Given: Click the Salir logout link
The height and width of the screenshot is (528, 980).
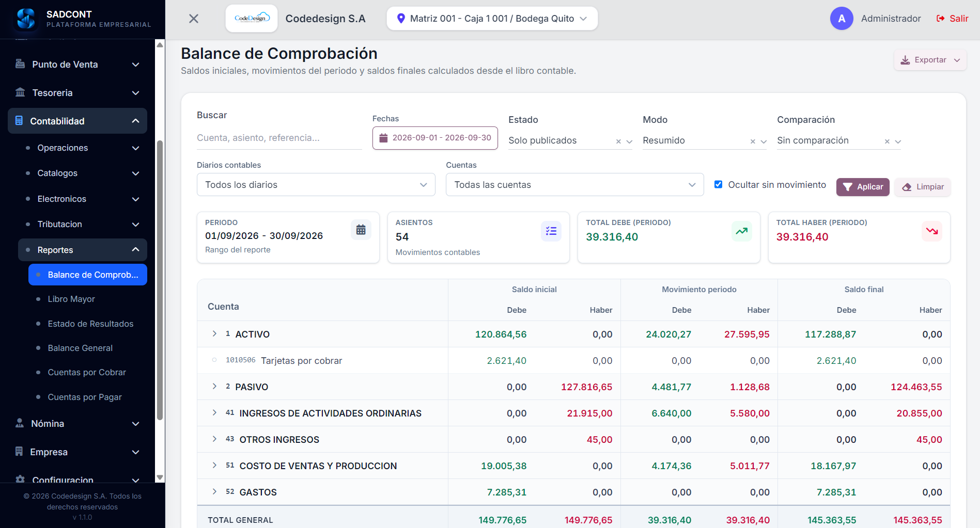Looking at the screenshot, I should 952,19.
